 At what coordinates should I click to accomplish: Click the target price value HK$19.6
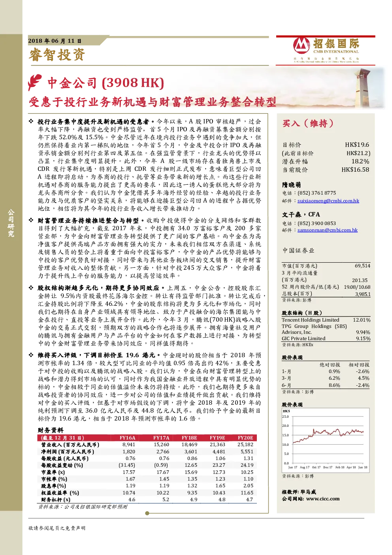357,145
